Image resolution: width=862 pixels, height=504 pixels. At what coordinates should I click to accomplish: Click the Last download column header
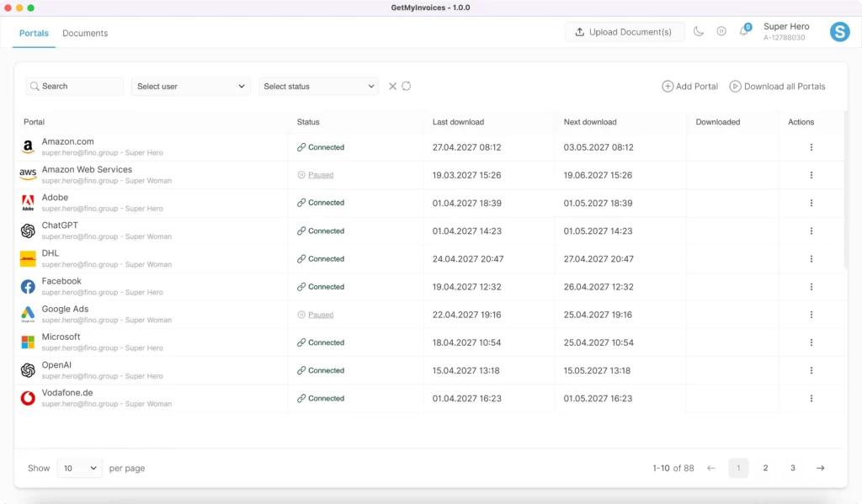(x=458, y=122)
